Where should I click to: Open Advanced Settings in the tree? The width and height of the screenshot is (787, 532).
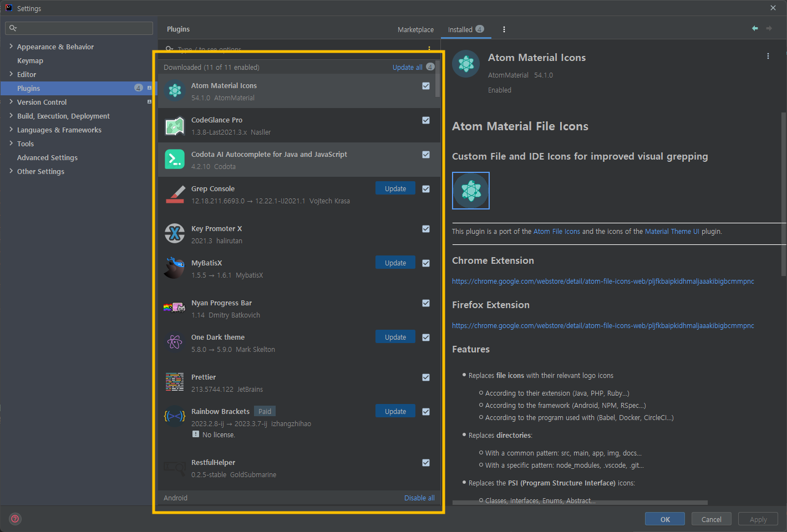tap(47, 157)
